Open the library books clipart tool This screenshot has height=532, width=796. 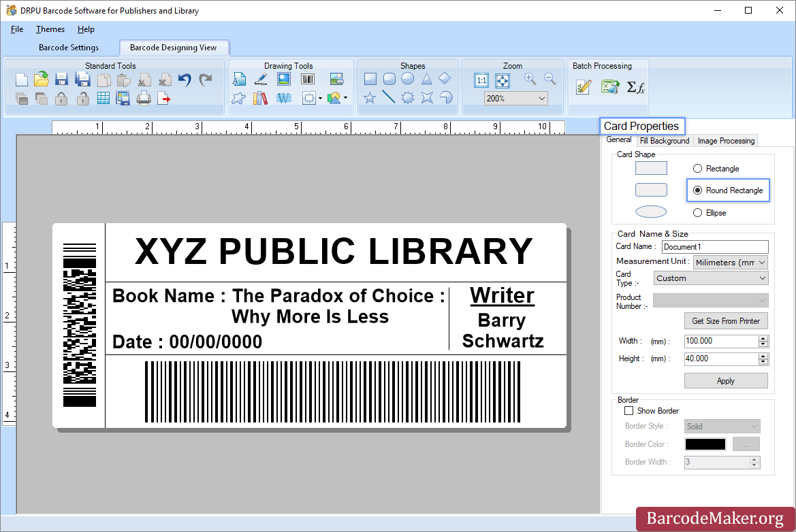click(x=260, y=98)
